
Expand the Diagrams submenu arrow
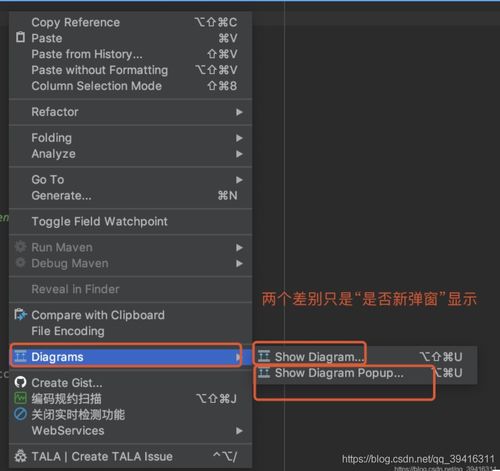coord(238,357)
